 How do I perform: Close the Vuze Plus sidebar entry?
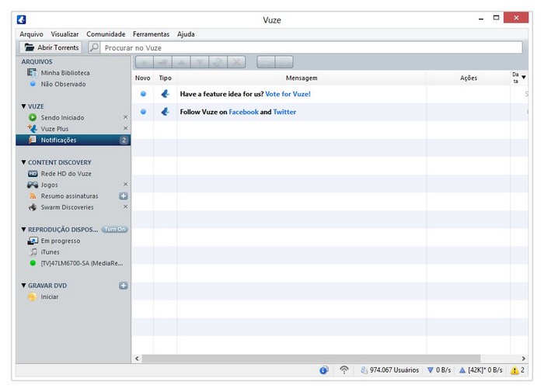(126, 128)
